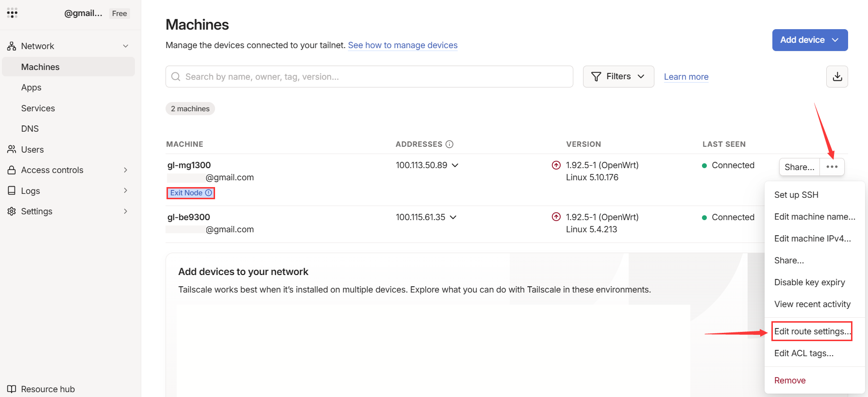Image resolution: width=868 pixels, height=397 pixels.
Task: Click the Filters funnel icon
Action: tap(596, 77)
